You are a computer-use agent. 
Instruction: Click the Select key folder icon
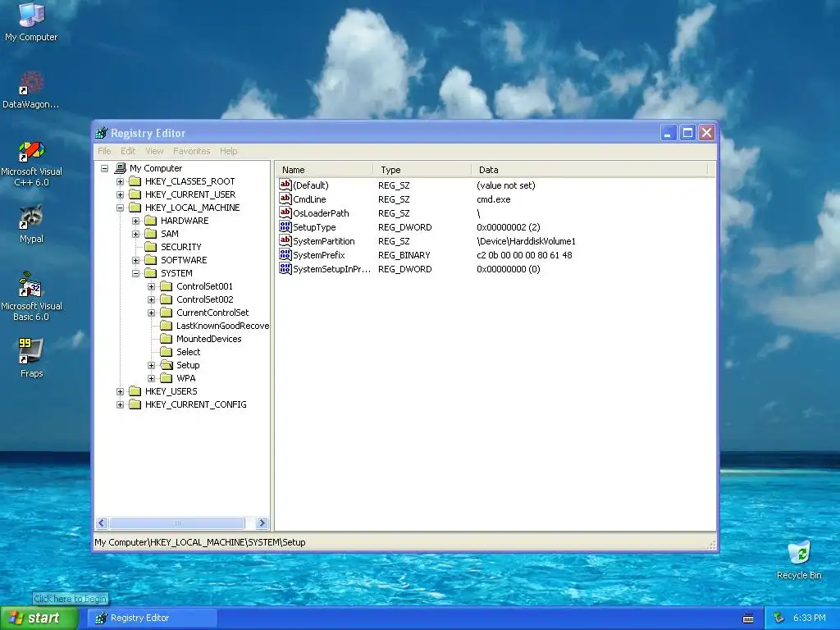click(167, 352)
